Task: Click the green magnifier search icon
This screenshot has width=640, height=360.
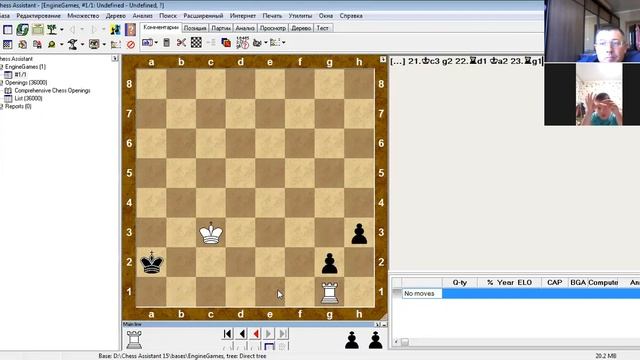Action: (x=52, y=44)
